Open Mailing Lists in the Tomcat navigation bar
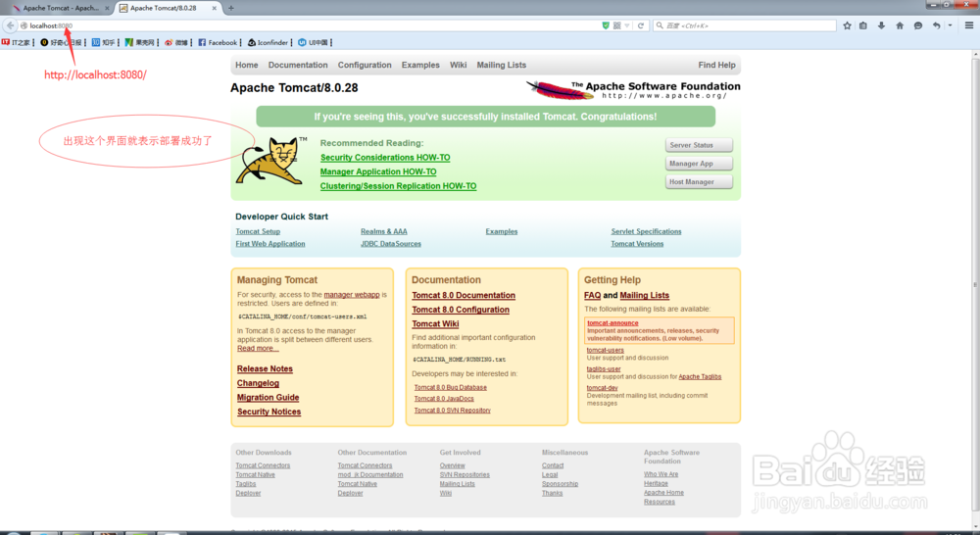Image resolution: width=980 pixels, height=535 pixels. tap(501, 65)
